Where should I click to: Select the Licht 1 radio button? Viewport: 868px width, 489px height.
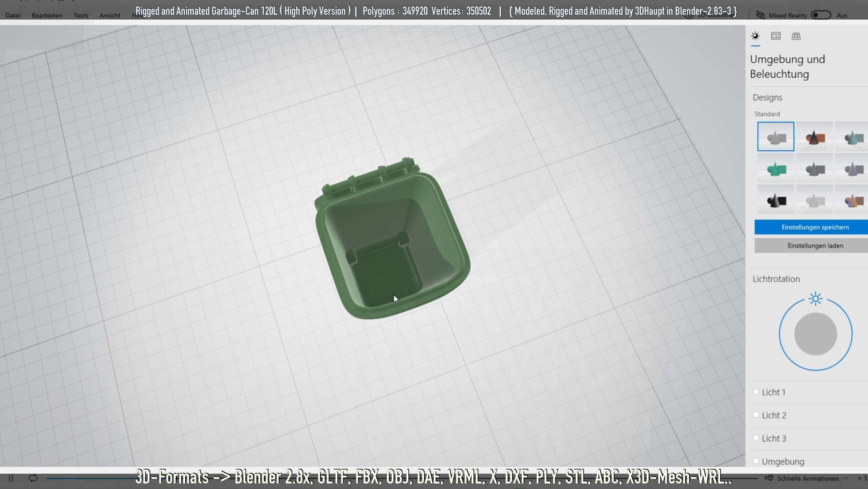coord(756,391)
